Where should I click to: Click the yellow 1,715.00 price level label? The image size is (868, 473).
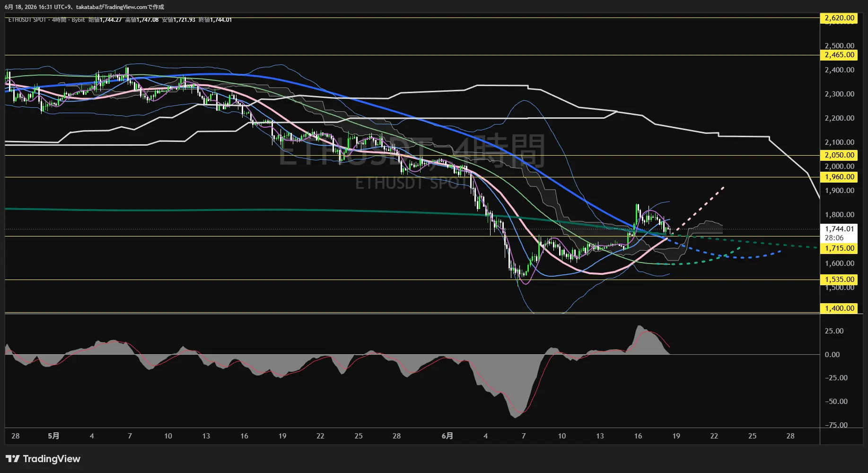click(x=839, y=248)
